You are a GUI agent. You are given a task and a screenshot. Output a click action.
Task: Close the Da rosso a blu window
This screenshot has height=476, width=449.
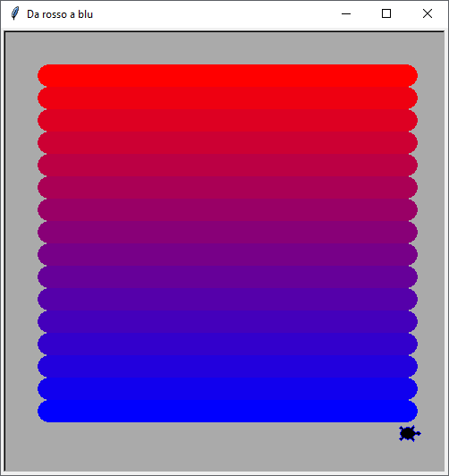(x=428, y=13)
